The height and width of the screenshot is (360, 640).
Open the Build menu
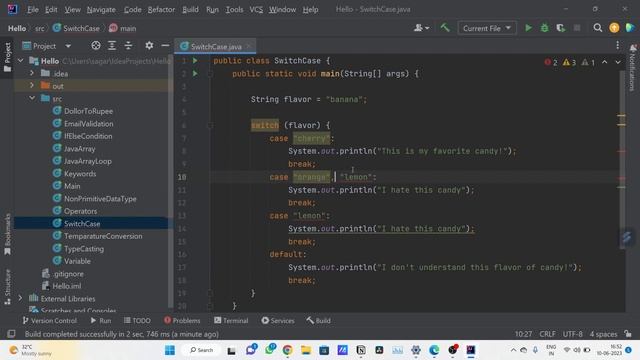coord(191,9)
